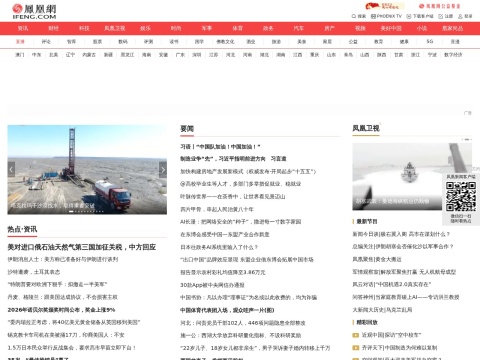Show previous slide with the carousel left arrow
The image size is (480, 360).
pos(11,170)
